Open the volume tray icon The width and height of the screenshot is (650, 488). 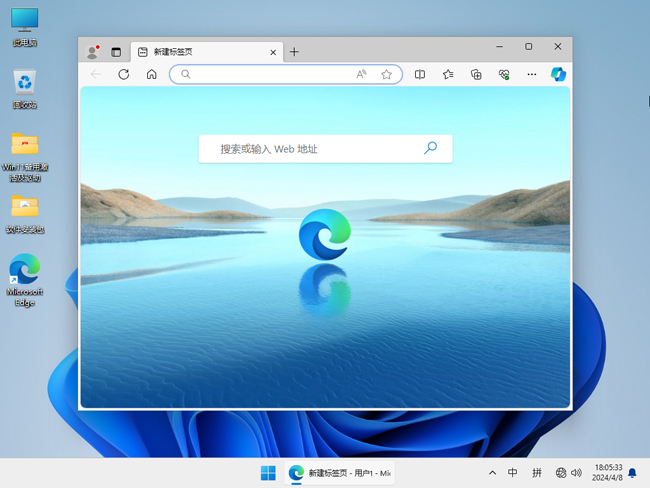[x=576, y=473]
